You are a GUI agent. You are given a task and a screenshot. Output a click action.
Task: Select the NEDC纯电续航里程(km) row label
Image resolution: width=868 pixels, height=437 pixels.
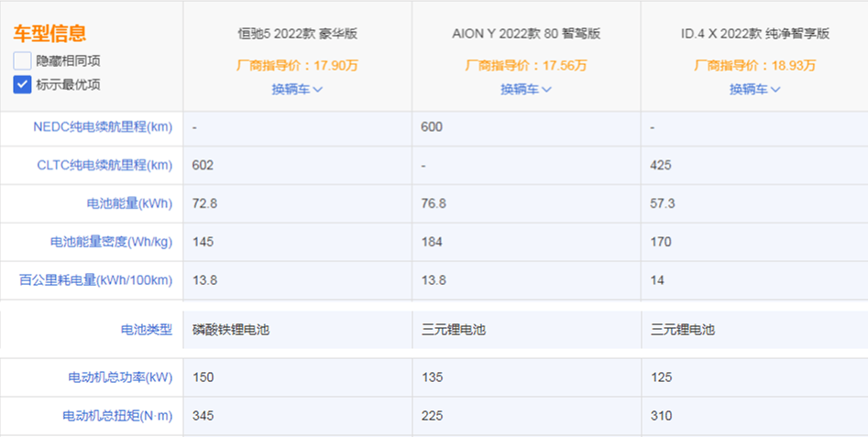(103, 127)
